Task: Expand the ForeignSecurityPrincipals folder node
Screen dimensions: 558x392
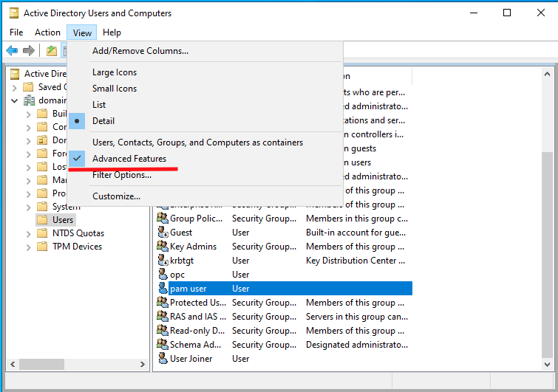Action: (29, 154)
